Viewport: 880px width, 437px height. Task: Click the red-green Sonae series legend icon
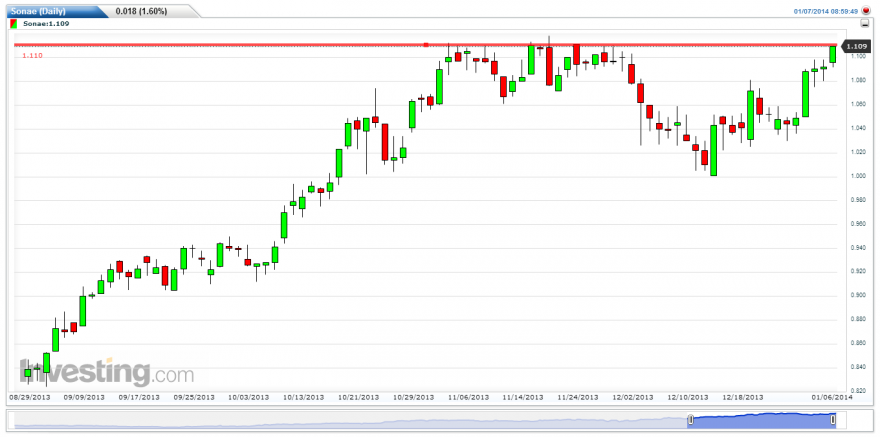click(14, 24)
